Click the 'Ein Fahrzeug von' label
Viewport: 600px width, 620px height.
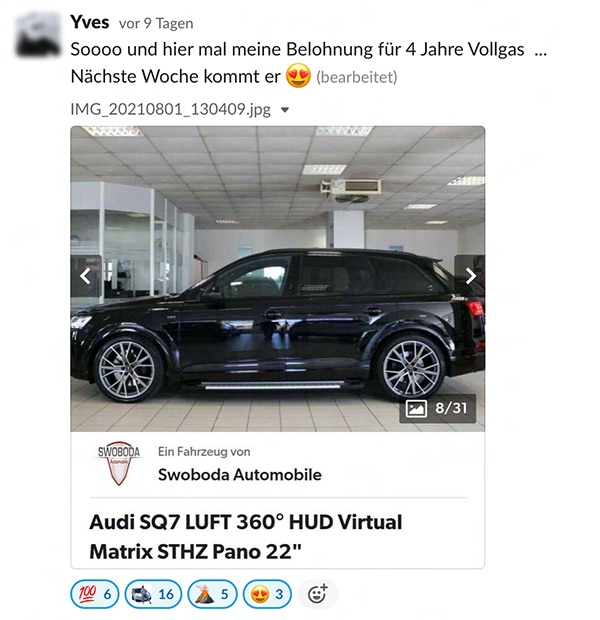(204, 452)
